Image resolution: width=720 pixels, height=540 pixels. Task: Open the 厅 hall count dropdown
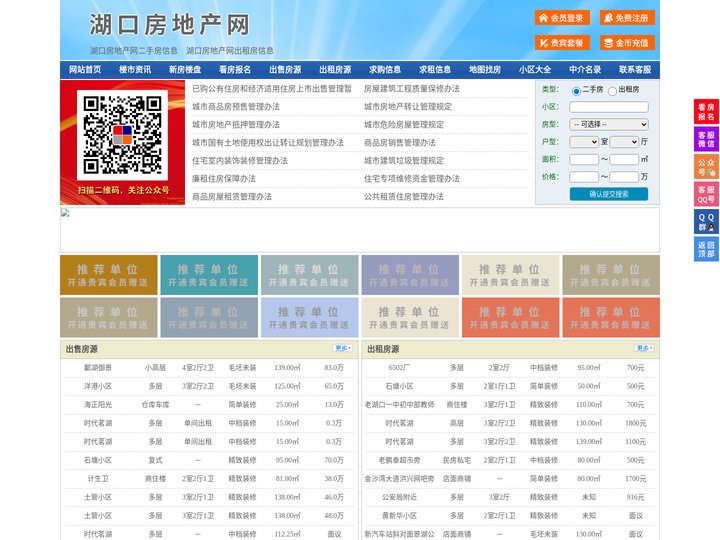[x=624, y=142]
